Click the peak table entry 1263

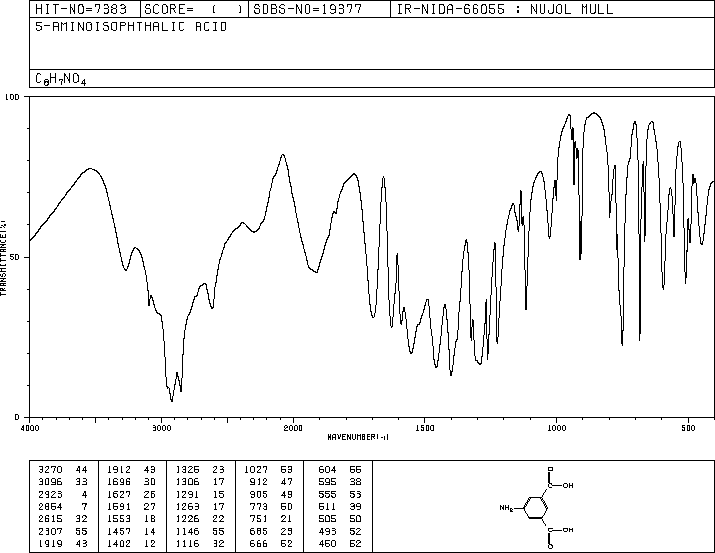[x=187, y=506]
